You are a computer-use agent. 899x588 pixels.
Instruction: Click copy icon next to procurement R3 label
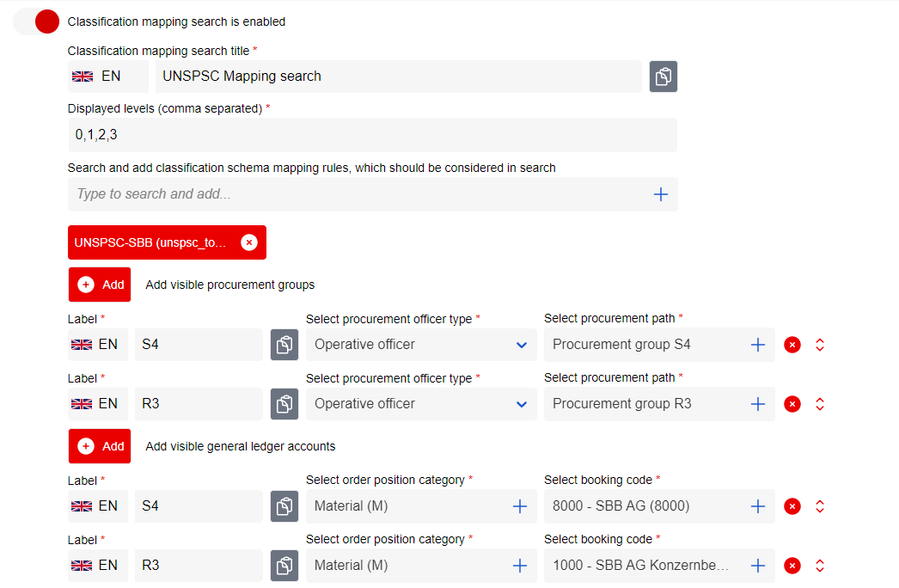click(284, 404)
